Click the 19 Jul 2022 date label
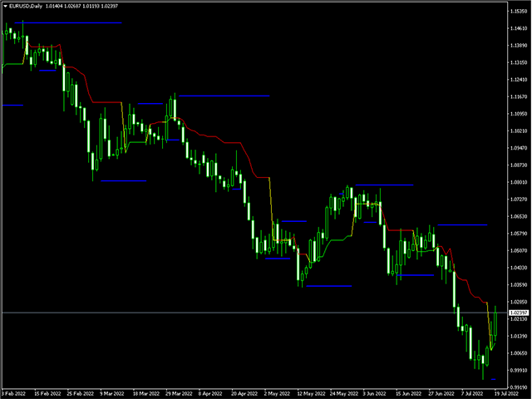Viewport: 532px width, 399px height. 506,394
